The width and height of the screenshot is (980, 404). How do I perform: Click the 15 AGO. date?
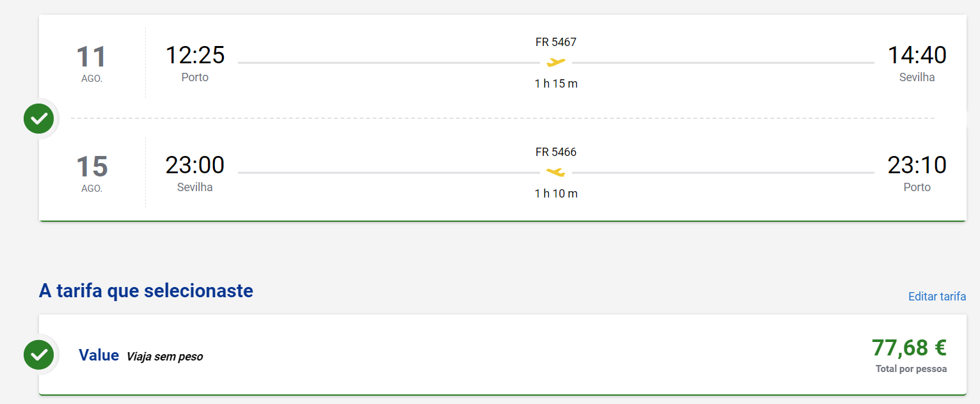(92, 173)
